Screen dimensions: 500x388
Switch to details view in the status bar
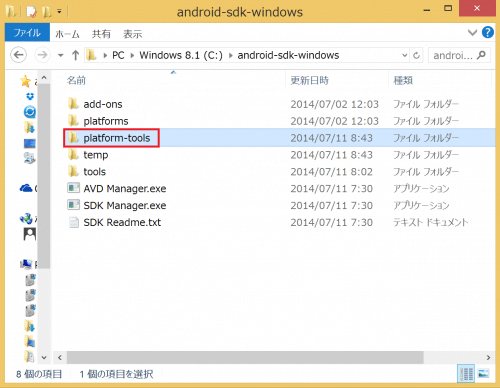pyautogui.click(x=466, y=374)
